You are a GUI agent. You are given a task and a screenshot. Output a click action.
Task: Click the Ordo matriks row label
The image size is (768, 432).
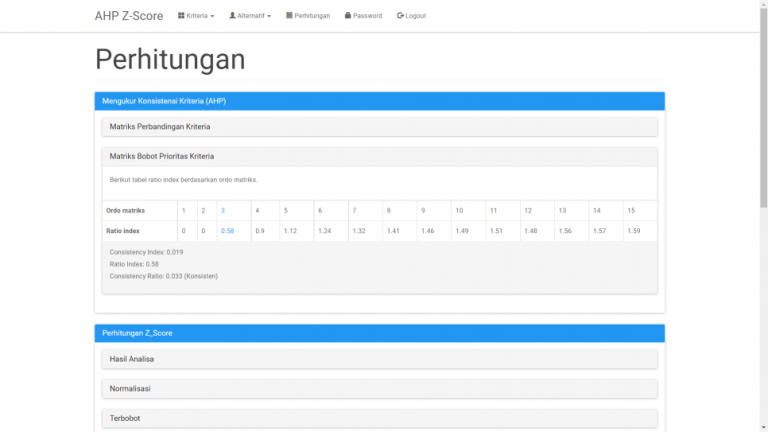(x=125, y=211)
